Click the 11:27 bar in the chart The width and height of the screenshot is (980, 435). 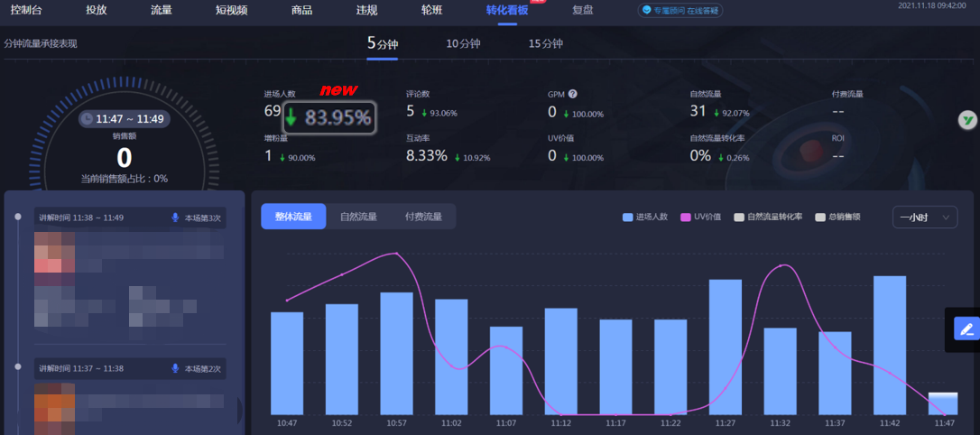[726, 347]
